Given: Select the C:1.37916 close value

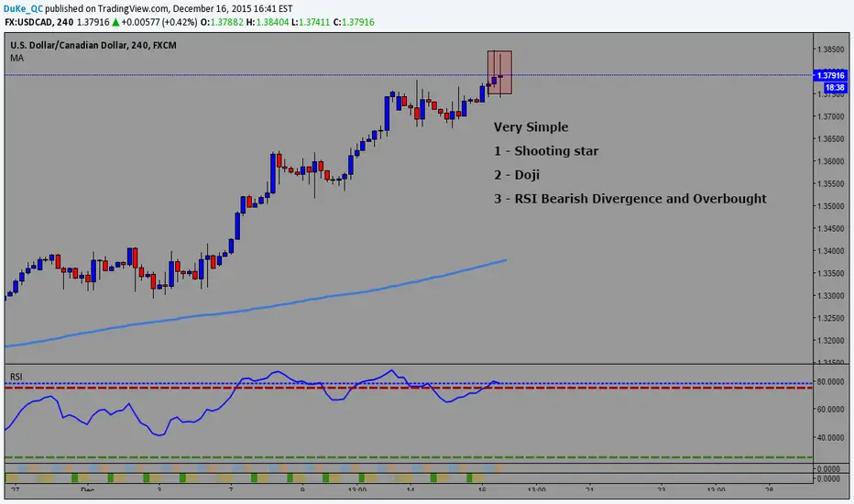Looking at the screenshot, I should click(354, 22).
